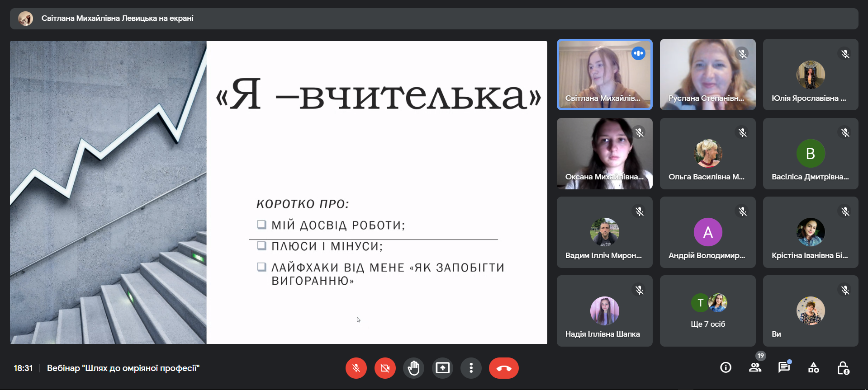This screenshot has width=868, height=390.
Task: Select Юлія Ярославівна's participant tile
Action: 811,75
